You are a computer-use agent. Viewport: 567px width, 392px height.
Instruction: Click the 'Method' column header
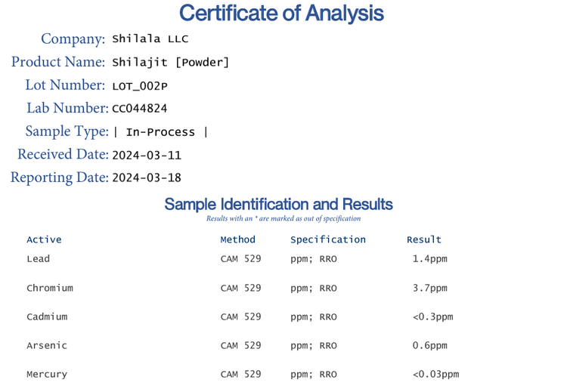pos(238,239)
